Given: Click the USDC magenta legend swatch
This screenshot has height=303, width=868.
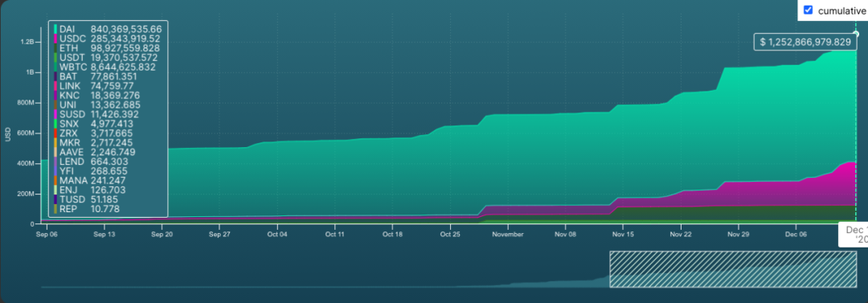Looking at the screenshot, I should click(x=55, y=39).
